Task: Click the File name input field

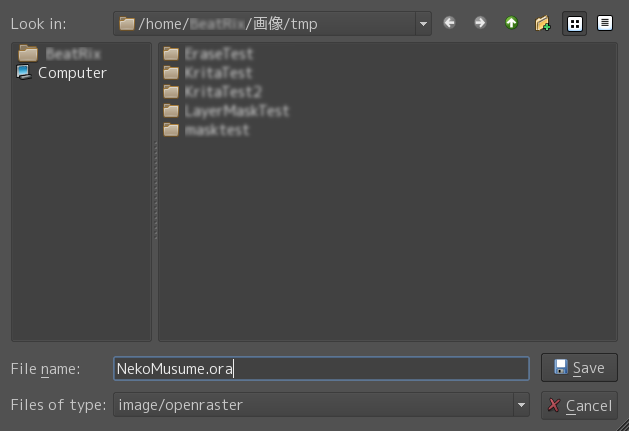Action: click(x=320, y=369)
